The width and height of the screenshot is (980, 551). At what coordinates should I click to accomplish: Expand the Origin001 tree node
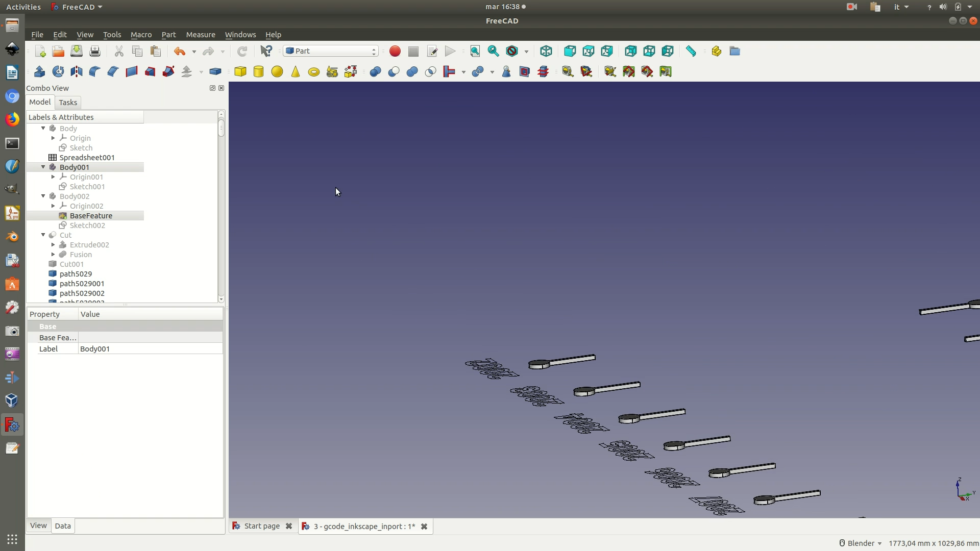(x=53, y=177)
